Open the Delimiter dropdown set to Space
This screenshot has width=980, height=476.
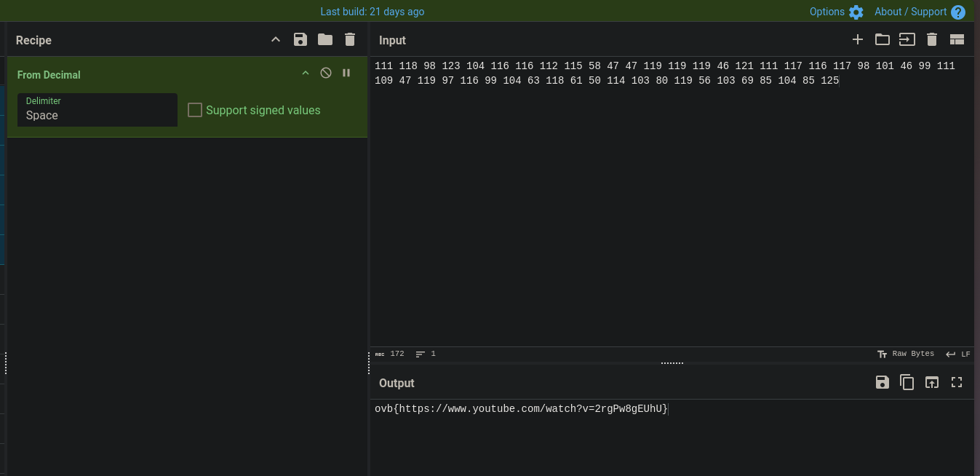97,110
